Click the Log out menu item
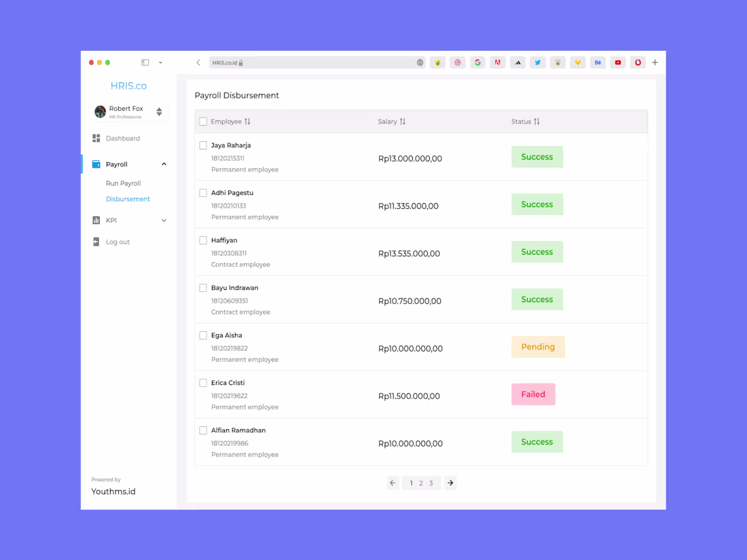The height and width of the screenshot is (560, 747). [x=117, y=242]
